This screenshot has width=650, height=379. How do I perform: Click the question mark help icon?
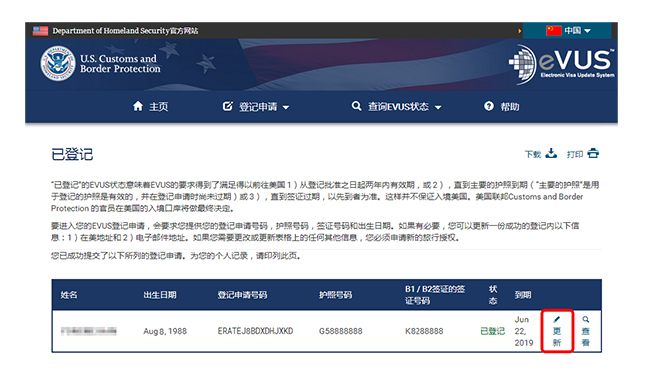pos(489,106)
